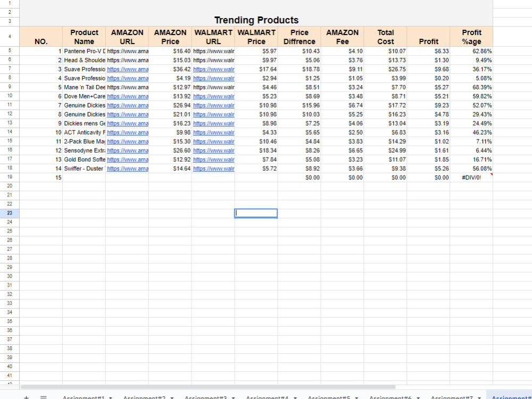
Task: Open the Walmart link for Sensodyne row
Action: [214, 151]
